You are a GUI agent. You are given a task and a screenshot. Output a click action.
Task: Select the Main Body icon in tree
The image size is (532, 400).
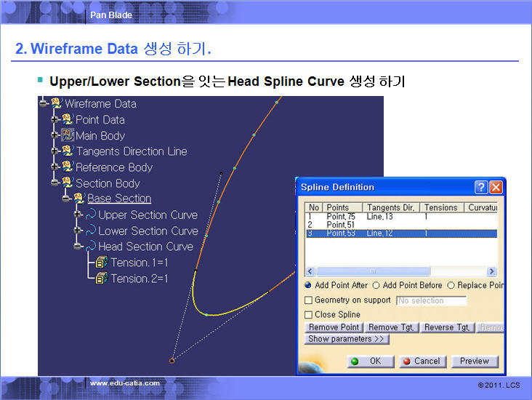tap(68, 136)
